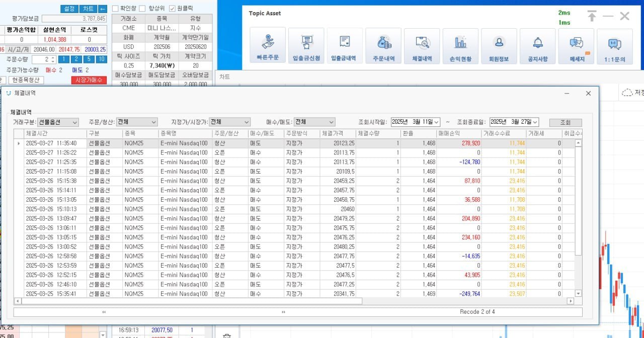This screenshot has width=644, height=338.
Task: Close the 체결내역 dialog window
Action: 588,94
